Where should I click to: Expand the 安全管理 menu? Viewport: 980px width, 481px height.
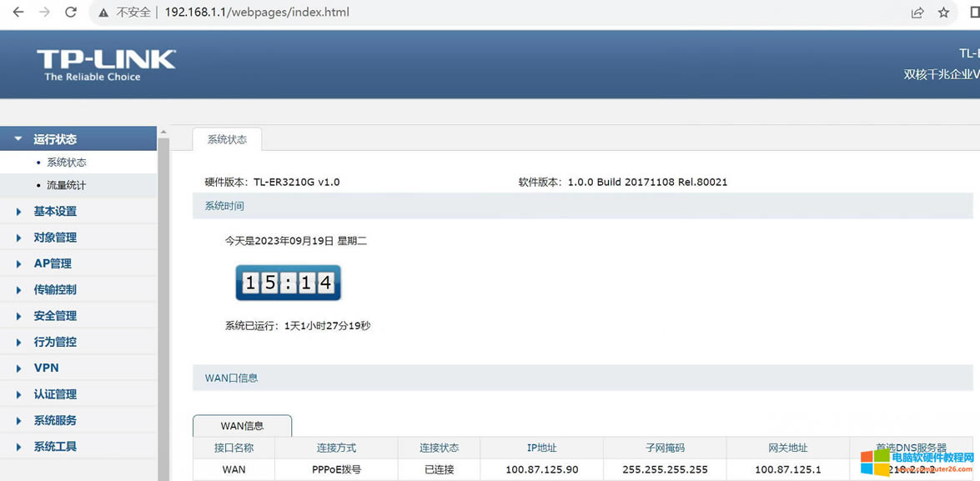click(78, 316)
